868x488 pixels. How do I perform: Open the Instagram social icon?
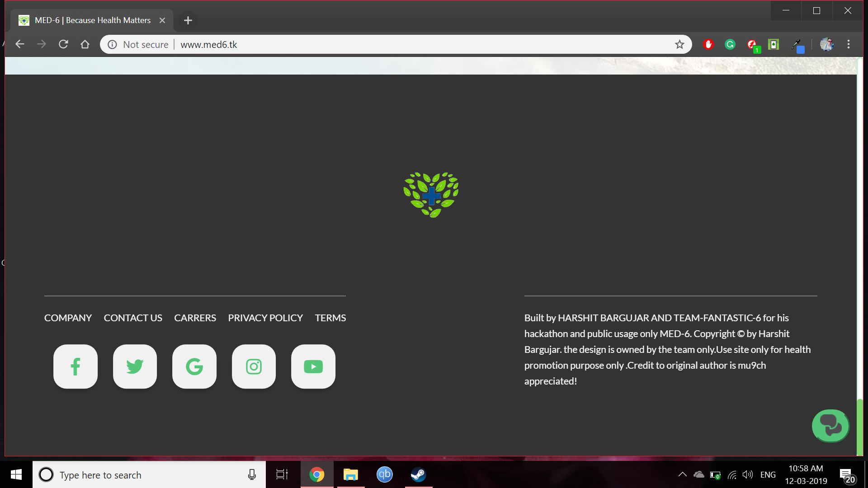[254, 366]
